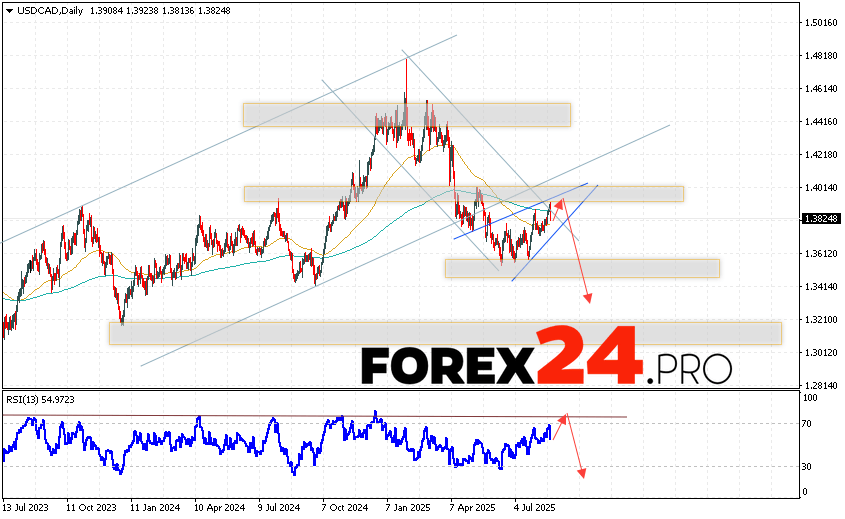Click the current price tag 1.38248
845x519 pixels.
820,218
